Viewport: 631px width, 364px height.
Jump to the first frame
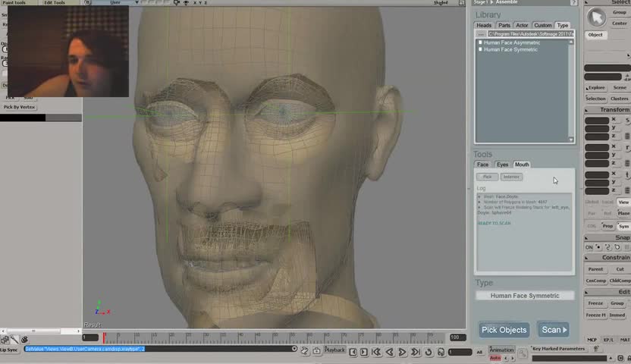(376, 352)
